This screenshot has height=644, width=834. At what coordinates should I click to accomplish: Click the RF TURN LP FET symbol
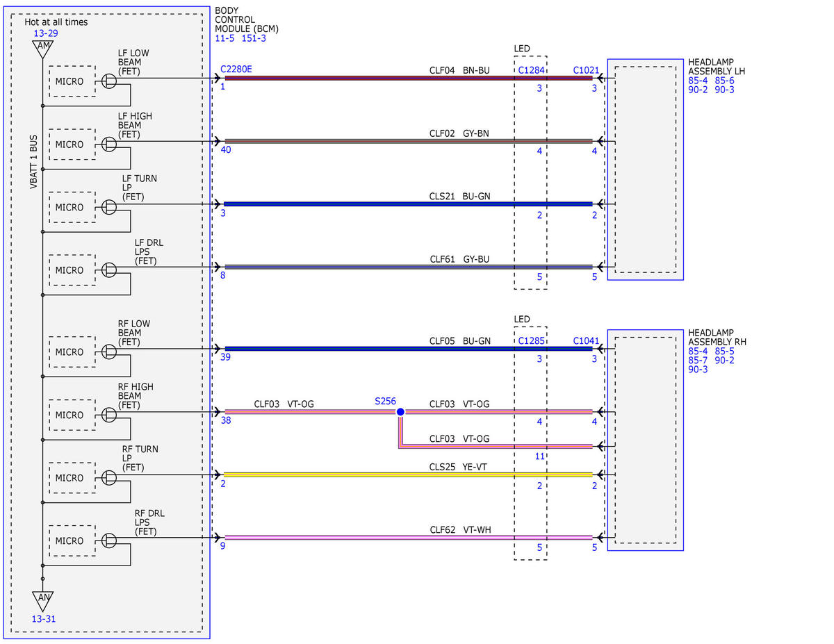click(109, 477)
